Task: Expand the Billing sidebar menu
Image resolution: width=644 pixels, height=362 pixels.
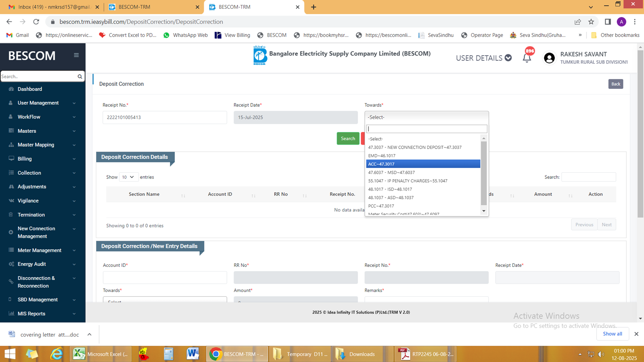Action: coord(43,159)
